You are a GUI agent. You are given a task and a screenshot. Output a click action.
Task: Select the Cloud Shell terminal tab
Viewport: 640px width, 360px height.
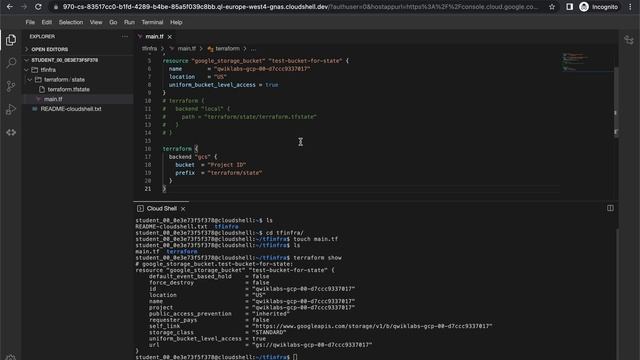162,209
